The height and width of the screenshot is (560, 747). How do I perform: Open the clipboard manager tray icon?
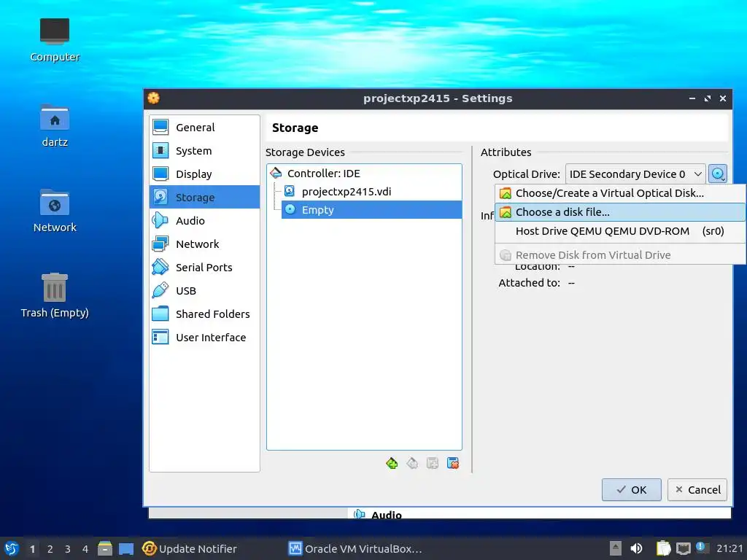point(663,548)
